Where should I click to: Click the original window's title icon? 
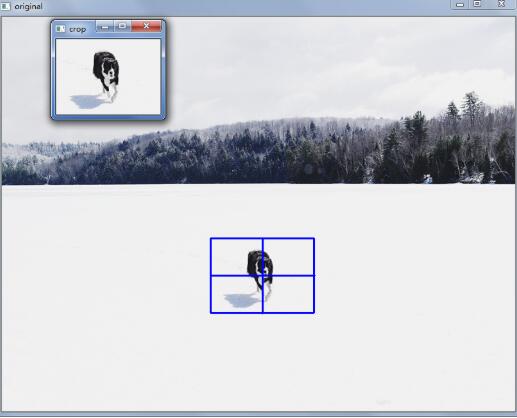[x=5, y=6]
